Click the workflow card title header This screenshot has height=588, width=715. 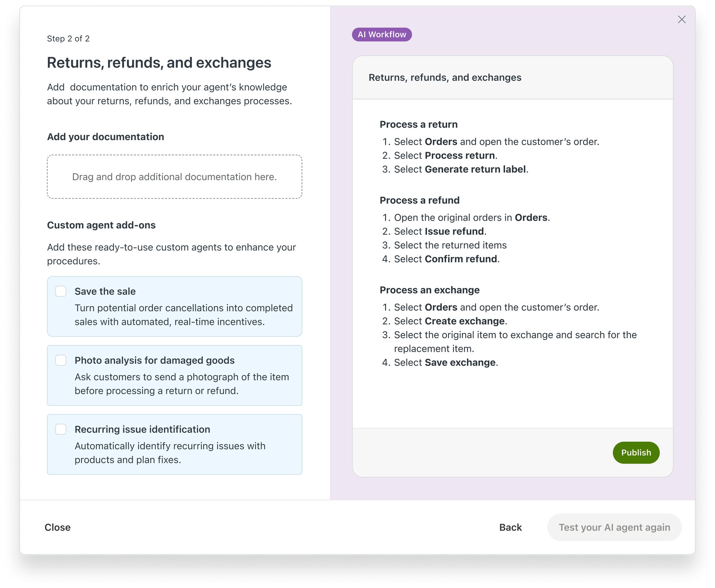tap(513, 78)
